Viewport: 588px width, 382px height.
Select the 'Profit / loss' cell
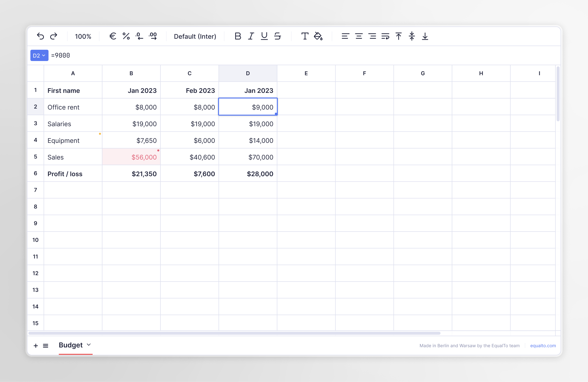coord(73,173)
